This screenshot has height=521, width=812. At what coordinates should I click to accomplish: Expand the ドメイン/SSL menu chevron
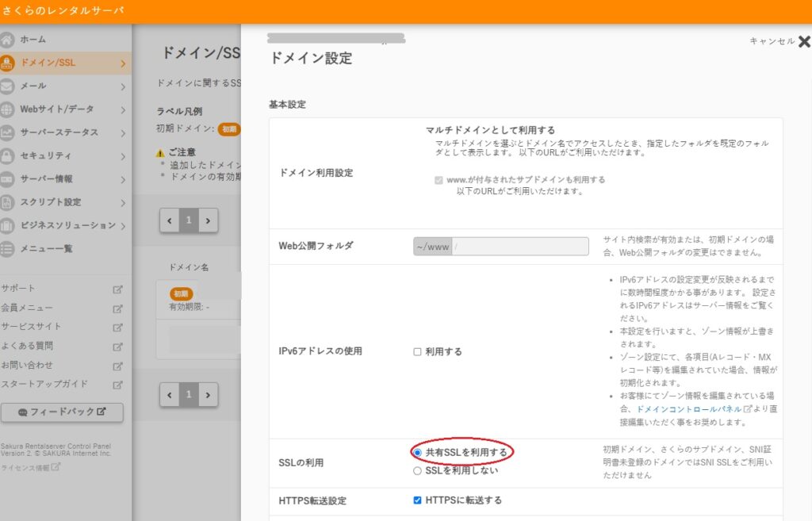pos(123,63)
